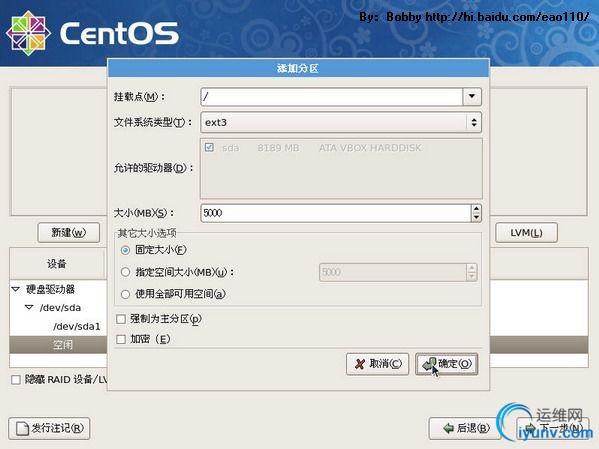Click the 添加分区 dialog title bar

(x=298, y=68)
